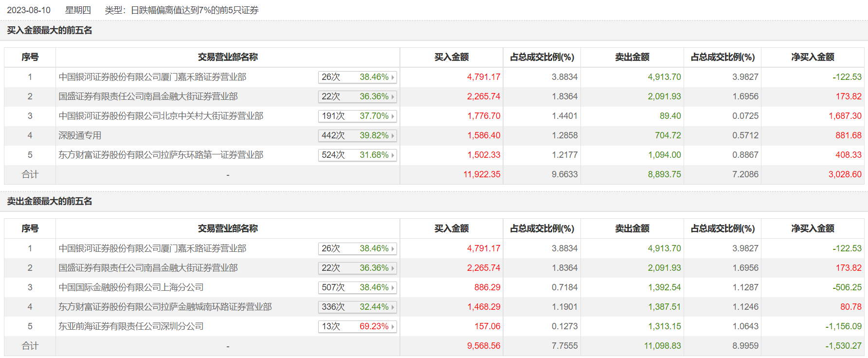Open 东方财富证券拉萨金融城南环路营业部 link
This screenshot has height=358, width=868.
tap(165, 307)
